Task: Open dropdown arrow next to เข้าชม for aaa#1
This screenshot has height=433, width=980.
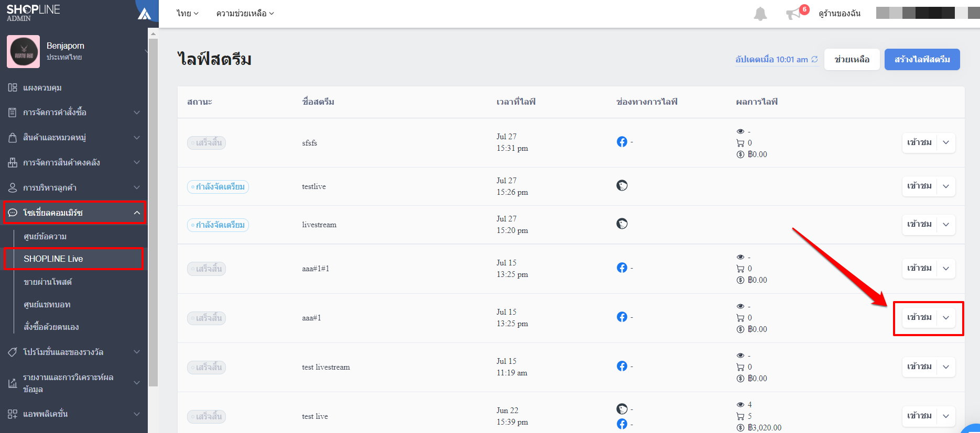Action: (x=946, y=318)
